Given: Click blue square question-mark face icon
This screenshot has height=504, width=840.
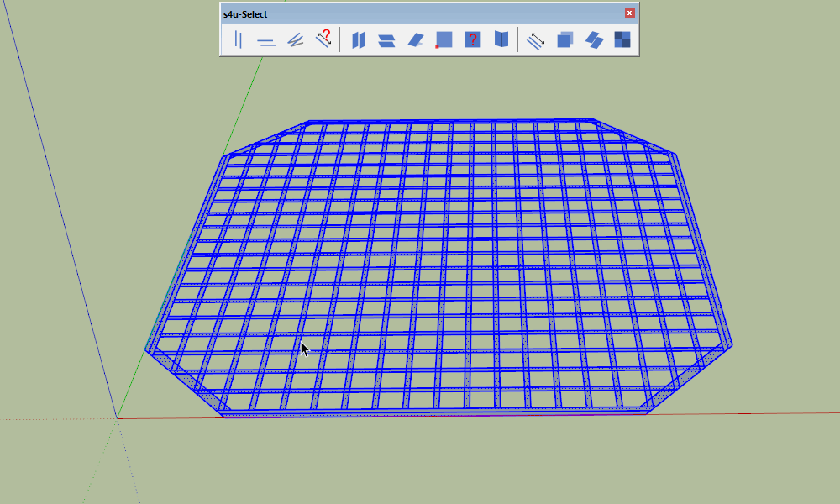Looking at the screenshot, I should (472, 39).
